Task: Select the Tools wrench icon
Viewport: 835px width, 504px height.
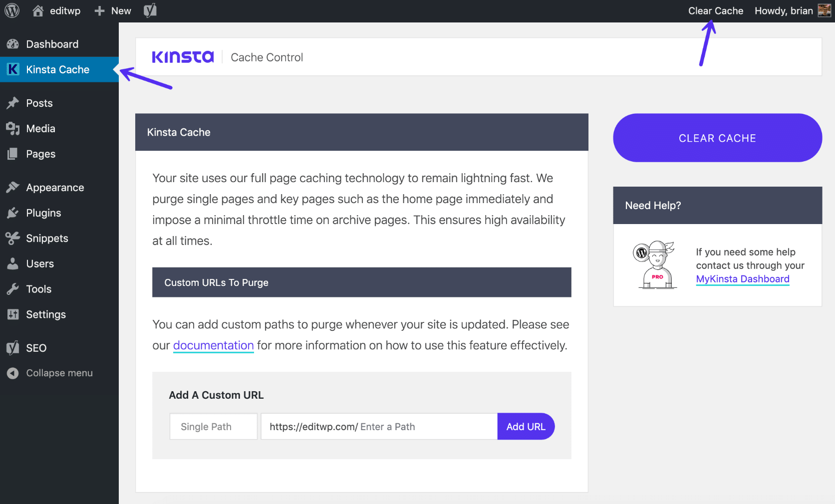Action: (12, 289)
